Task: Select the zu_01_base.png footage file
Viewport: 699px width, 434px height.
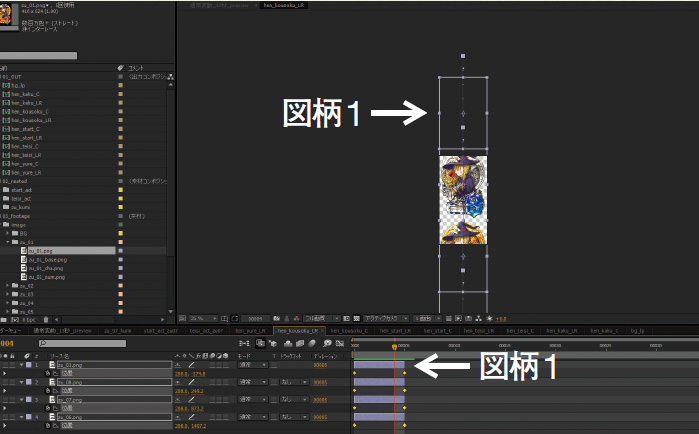Action: (x=48, y=260)
